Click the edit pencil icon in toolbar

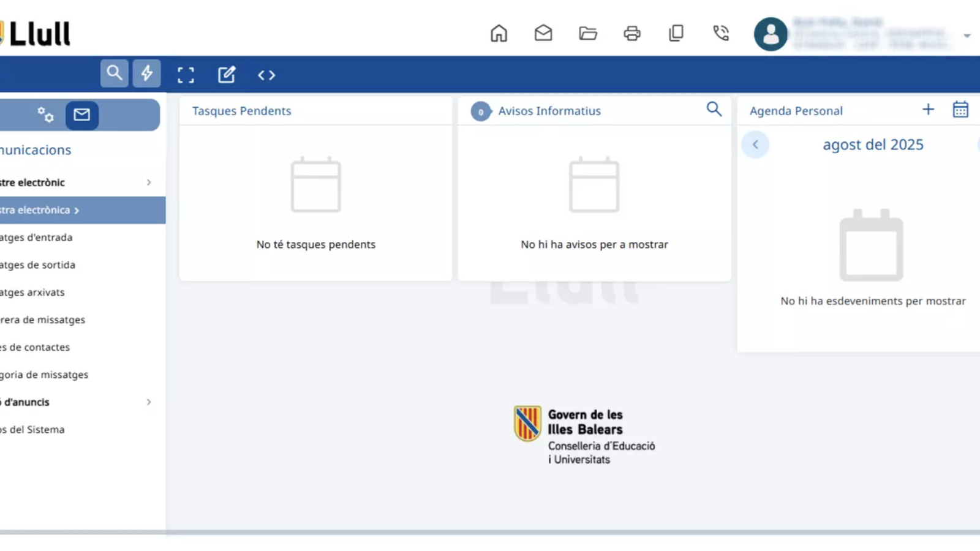click(x=227, y=75)
